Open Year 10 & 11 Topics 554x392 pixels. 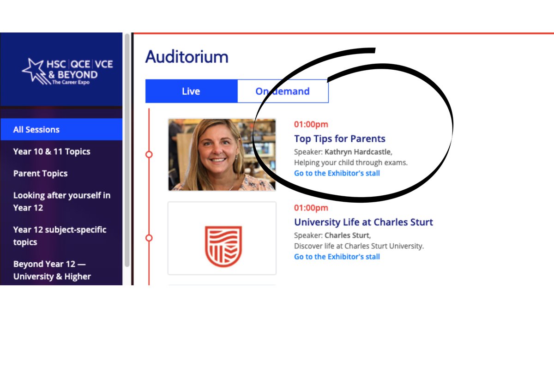52,151
